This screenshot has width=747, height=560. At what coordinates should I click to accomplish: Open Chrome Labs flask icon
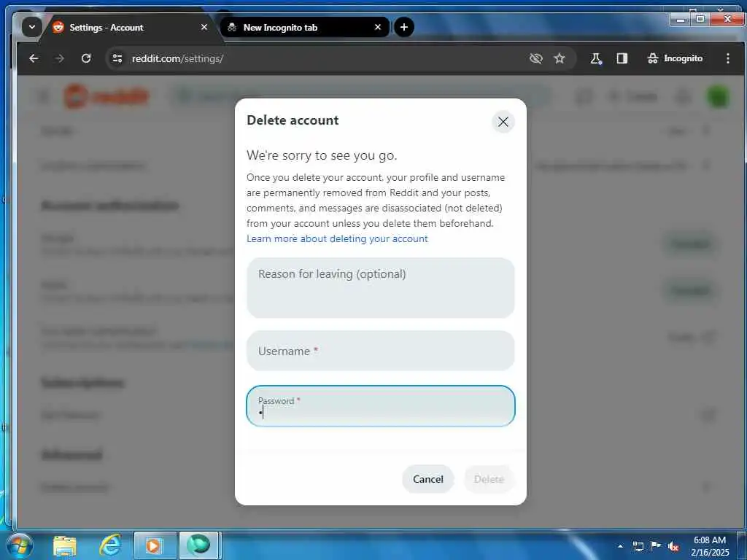point(595,58)
